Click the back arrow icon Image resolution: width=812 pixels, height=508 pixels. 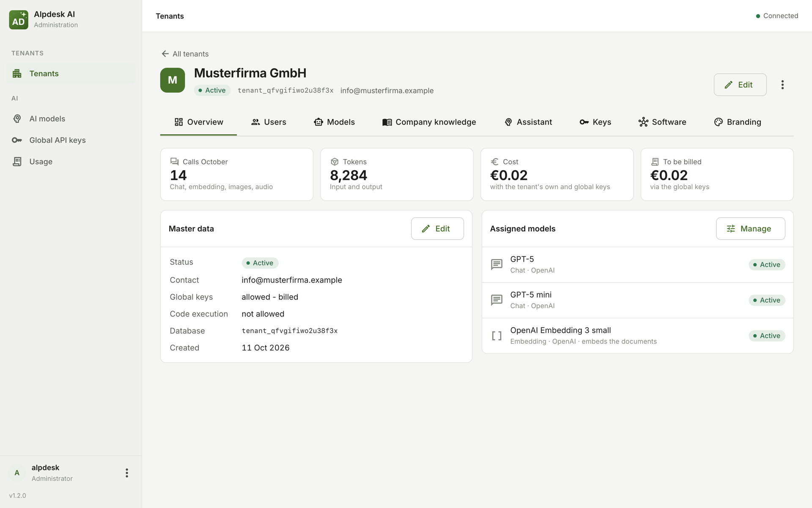165,54
